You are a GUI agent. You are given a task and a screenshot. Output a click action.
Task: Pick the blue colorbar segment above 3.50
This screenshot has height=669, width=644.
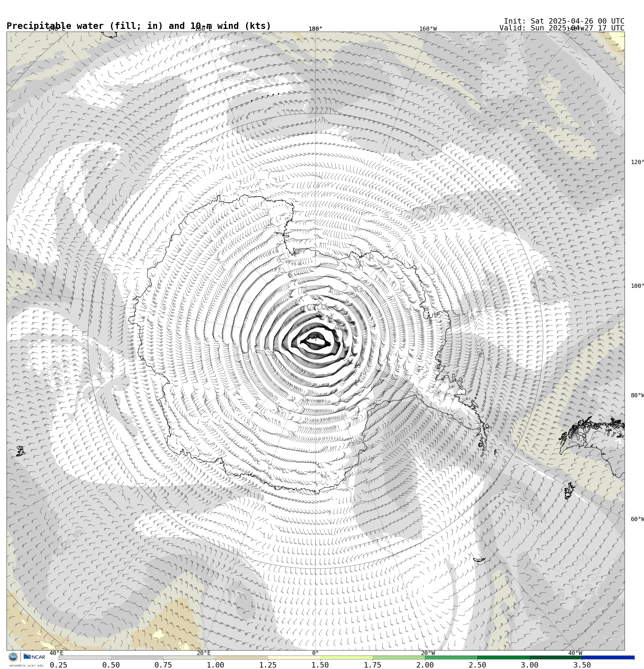pyautogui.click(x=608, y=657)
